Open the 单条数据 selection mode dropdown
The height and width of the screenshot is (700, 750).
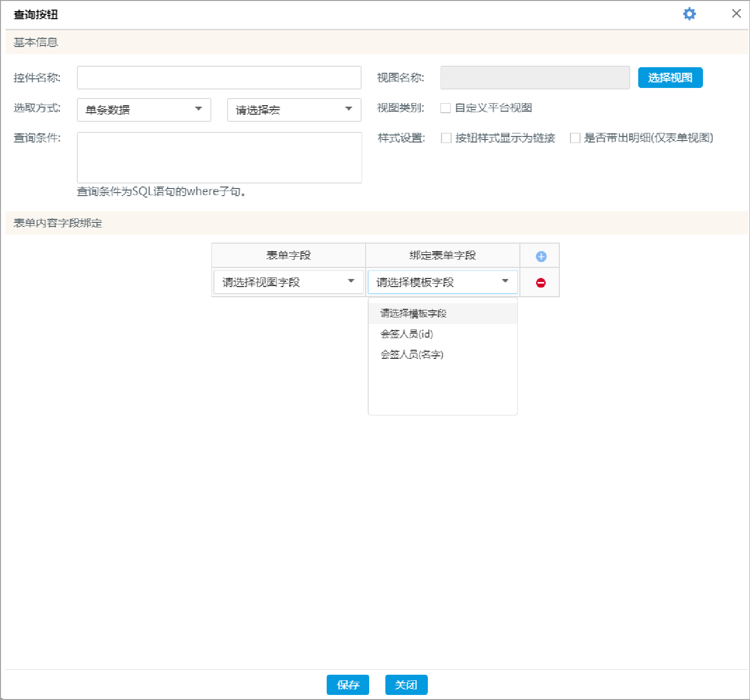144,110
